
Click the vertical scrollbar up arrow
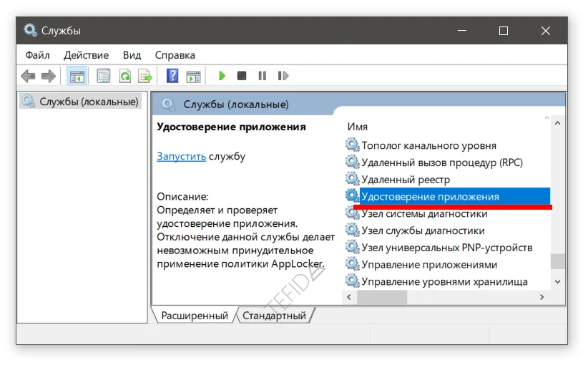pyautogui.click(x=558, y=123)
